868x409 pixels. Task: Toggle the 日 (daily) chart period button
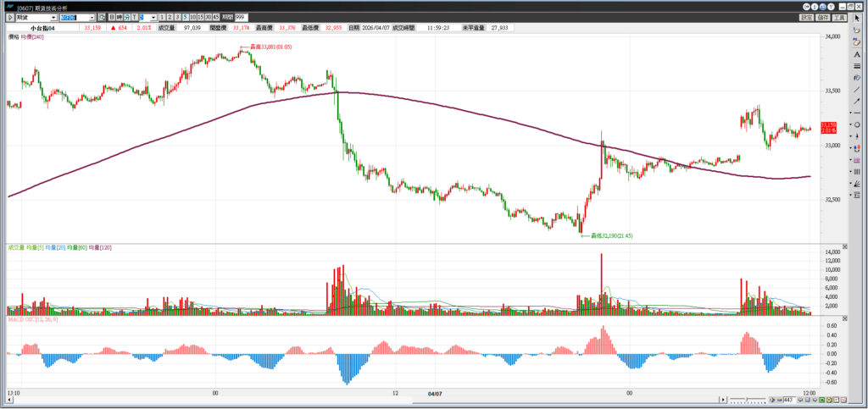point(112,17)
